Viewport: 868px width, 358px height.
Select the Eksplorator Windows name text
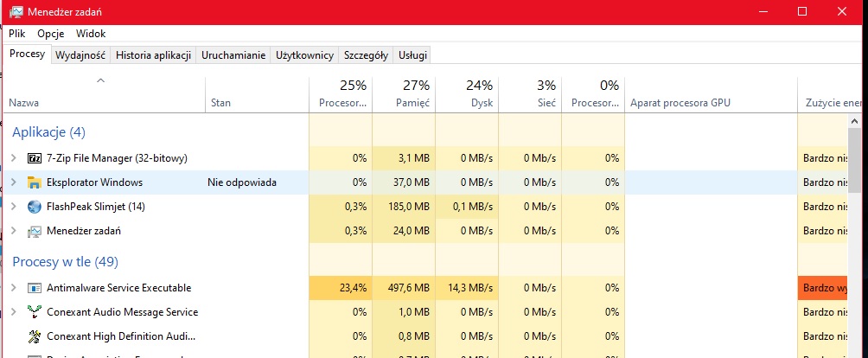(x=94, y=182)
